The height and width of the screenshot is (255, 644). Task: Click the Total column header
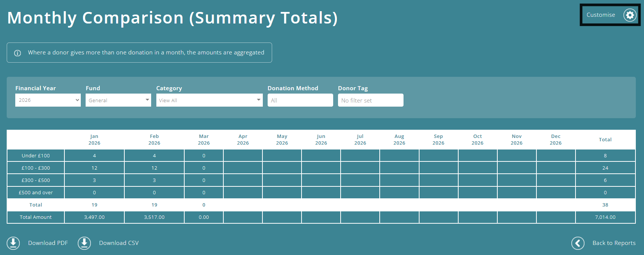pyautogui.click(x=605, y=139)
